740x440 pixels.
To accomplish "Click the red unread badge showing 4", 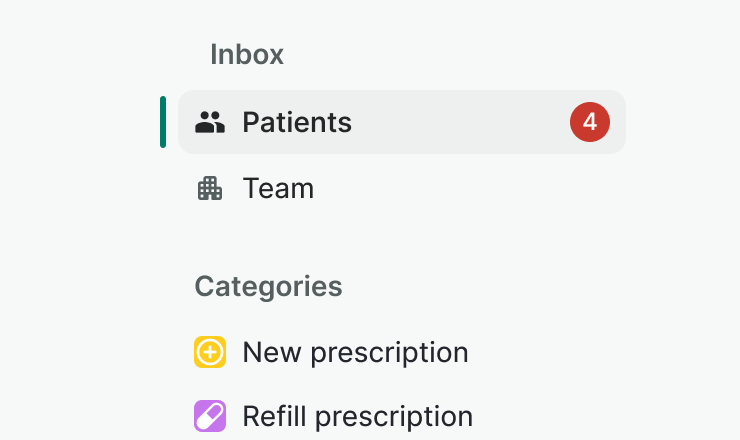I will (590, 122).
